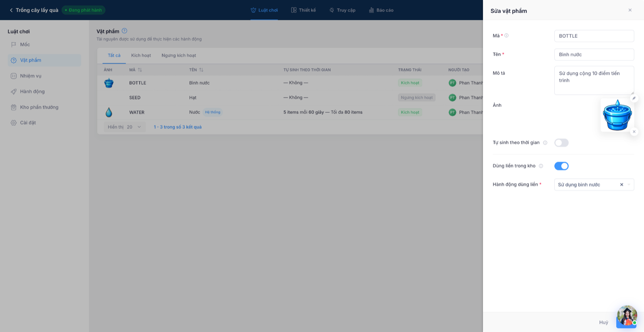Close the Sửa vật phẩm panel

[x=630, y=10]
